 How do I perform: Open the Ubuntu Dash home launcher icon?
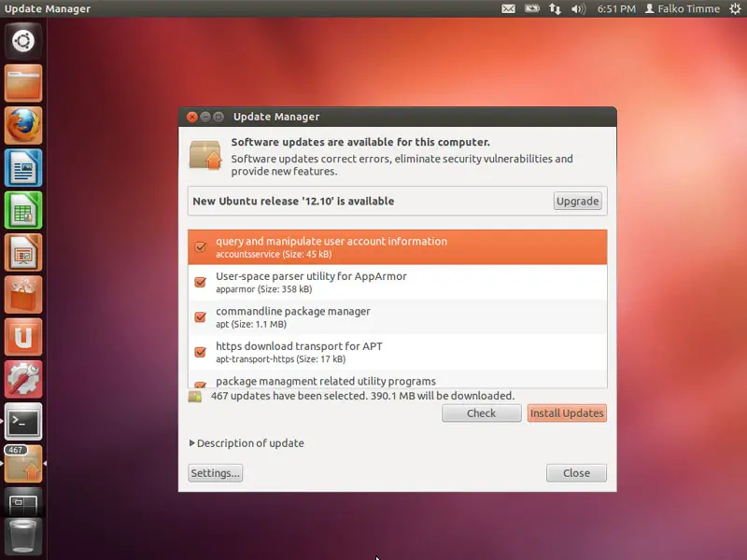click(x=22, y=41)
